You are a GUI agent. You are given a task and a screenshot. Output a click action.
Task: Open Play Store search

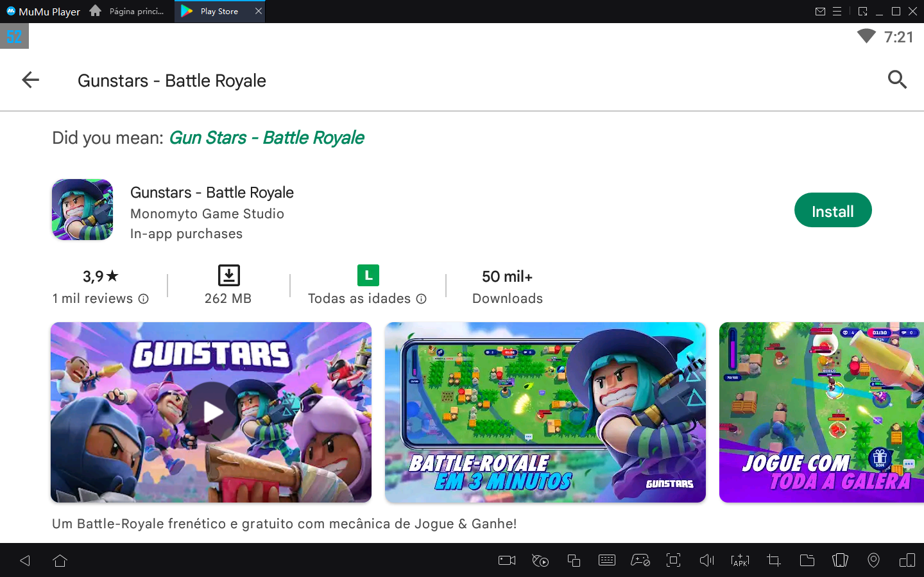click(897, 80)
